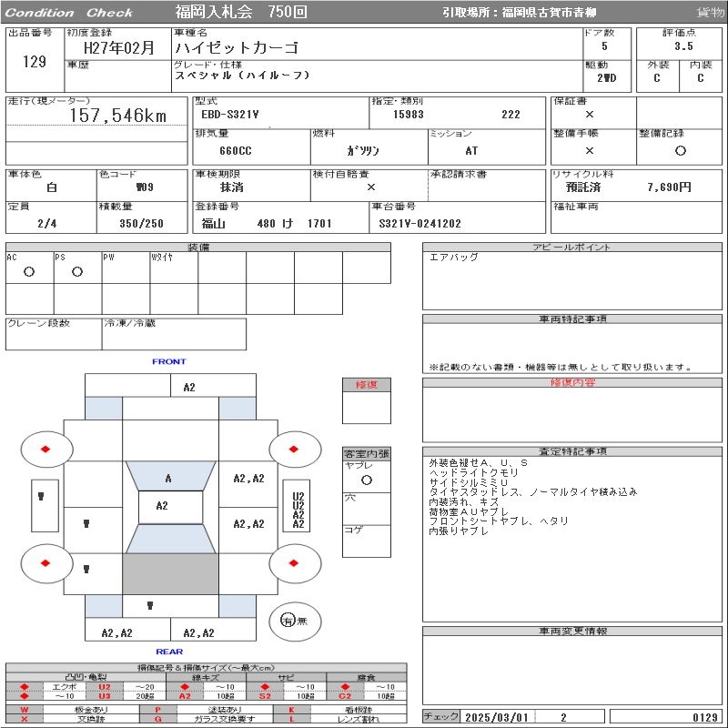
Task: Click the red diamond next to エクボ in legend
Action: [x=25, y=687]
